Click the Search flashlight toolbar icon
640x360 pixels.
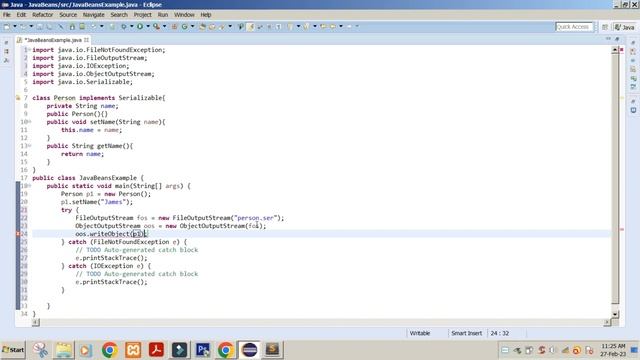pyautogui.click(x=222, y=27)
